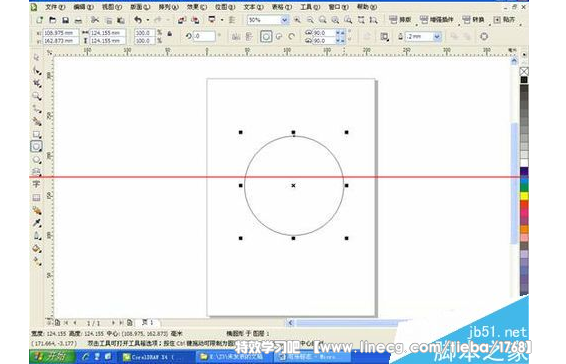566x364 pixels.
Task: Click the Undo arrow icon
Action: click(x=138, y=20)
